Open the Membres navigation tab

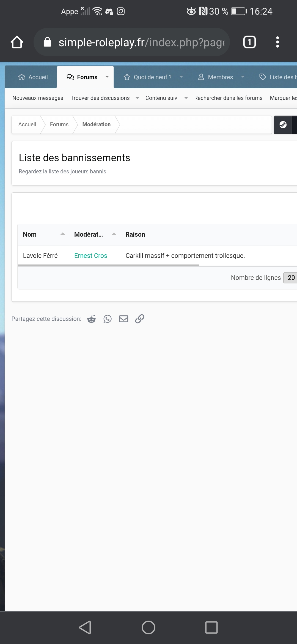(215, 77)
